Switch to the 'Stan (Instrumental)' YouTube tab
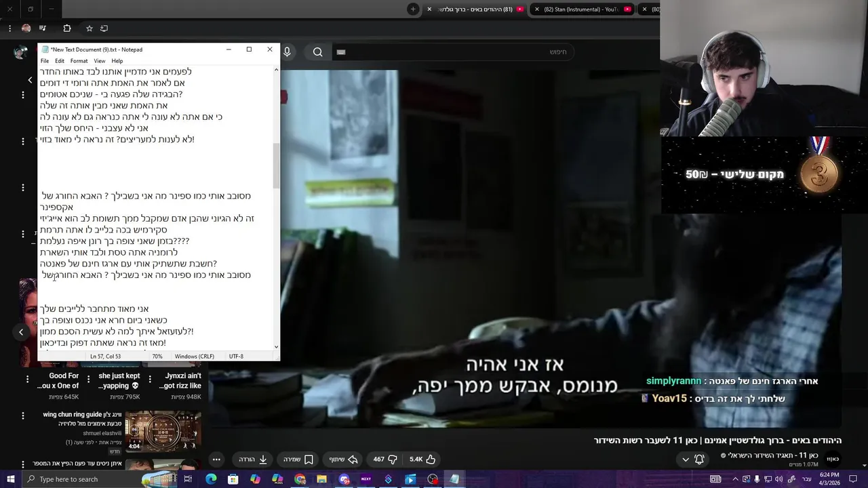Image resolution: width=868 pixels, height=488 pixels. (581, 9)
